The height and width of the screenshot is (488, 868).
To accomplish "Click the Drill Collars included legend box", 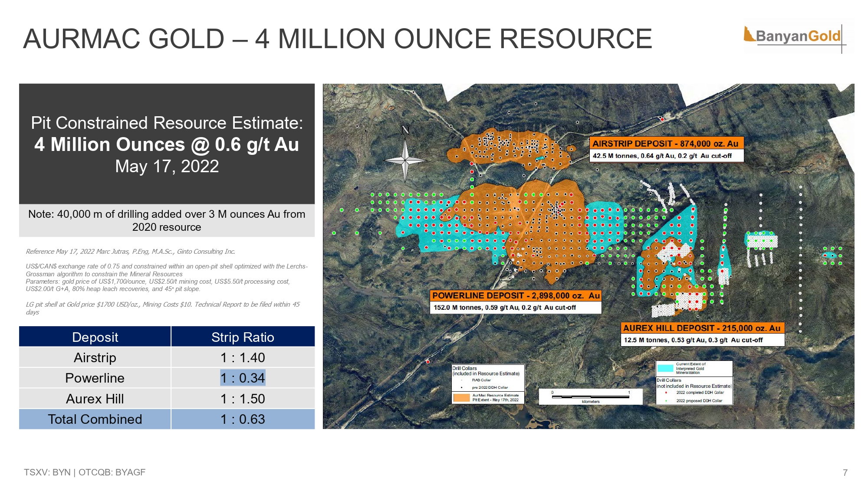I will click(488, 378).
